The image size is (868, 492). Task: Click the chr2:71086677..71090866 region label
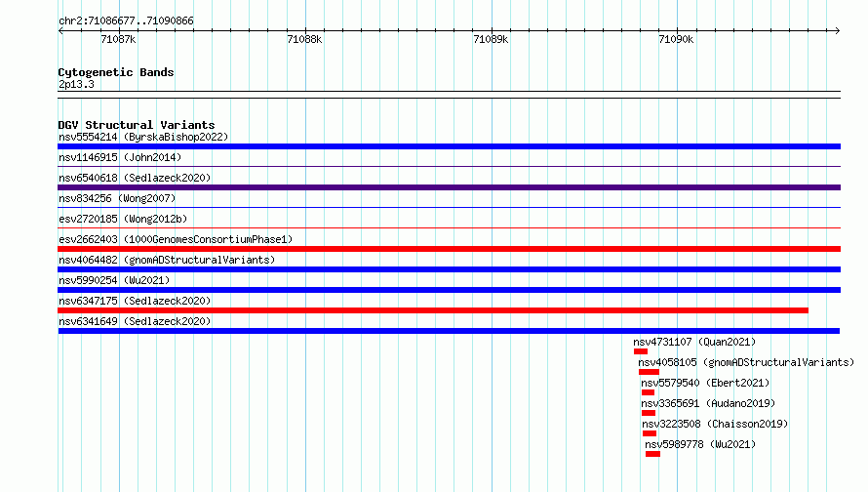(126, 21)
